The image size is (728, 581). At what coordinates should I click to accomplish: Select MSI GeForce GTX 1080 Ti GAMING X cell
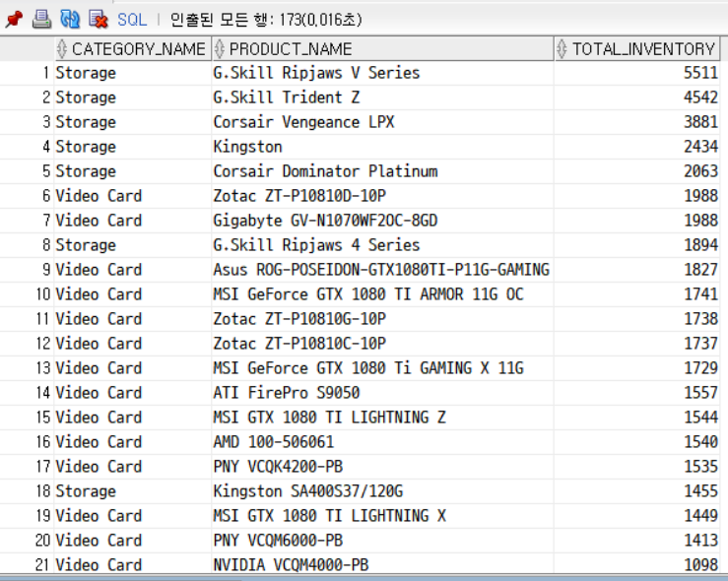point(382,368)
